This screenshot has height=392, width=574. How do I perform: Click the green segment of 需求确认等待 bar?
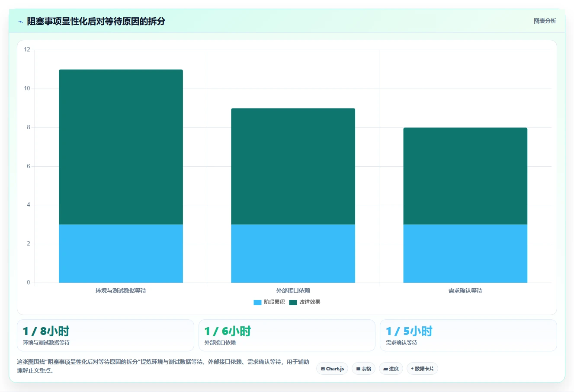click(x=465, y=176)
